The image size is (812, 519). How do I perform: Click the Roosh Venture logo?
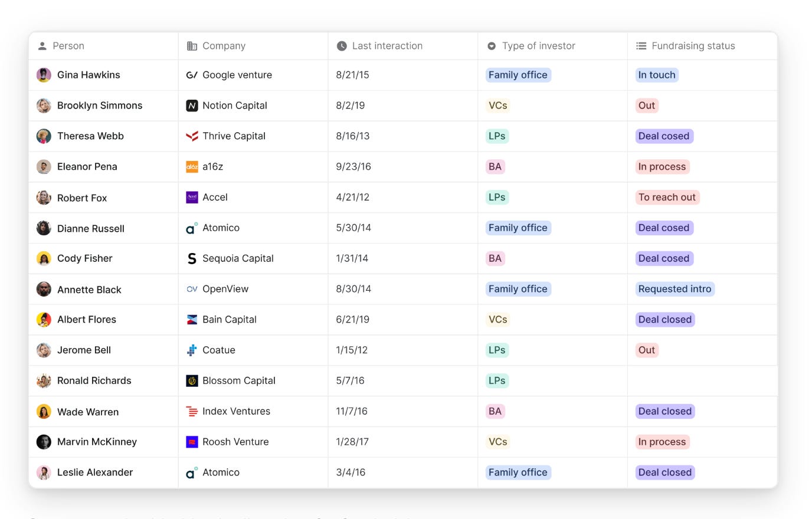(x=192, y=442)
